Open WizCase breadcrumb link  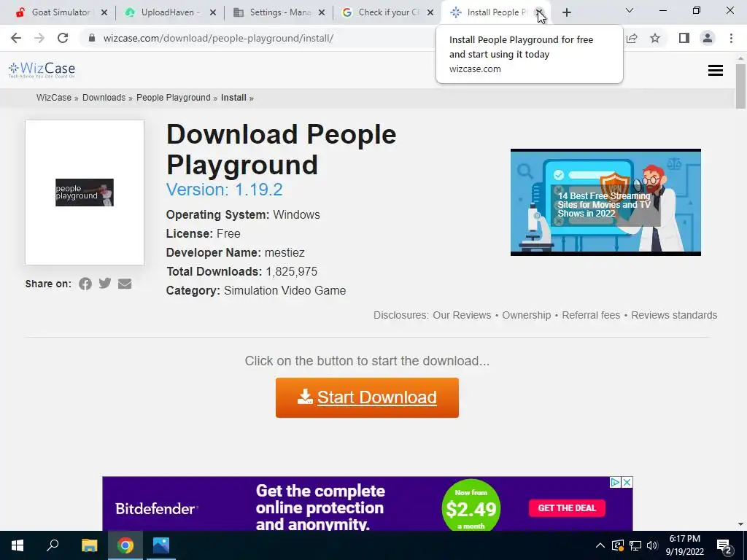coord(54,98)
